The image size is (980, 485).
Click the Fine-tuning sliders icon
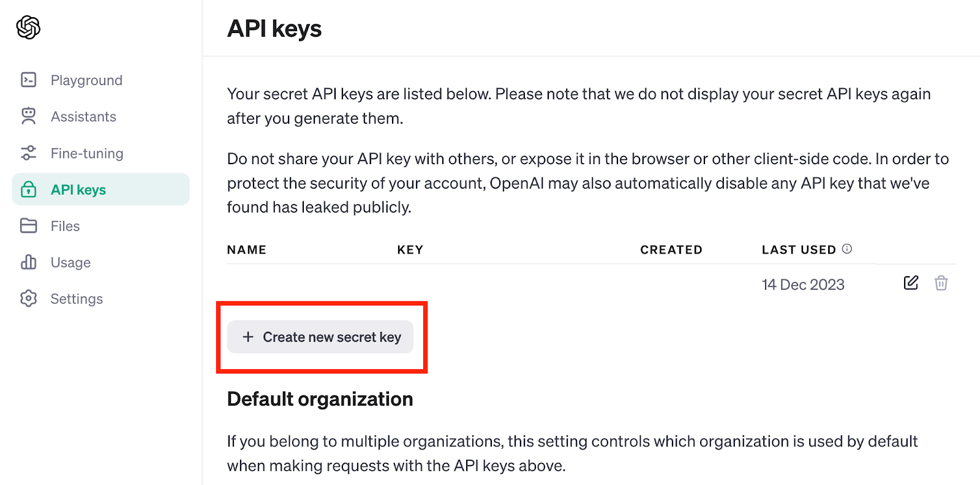click(28, 152)
